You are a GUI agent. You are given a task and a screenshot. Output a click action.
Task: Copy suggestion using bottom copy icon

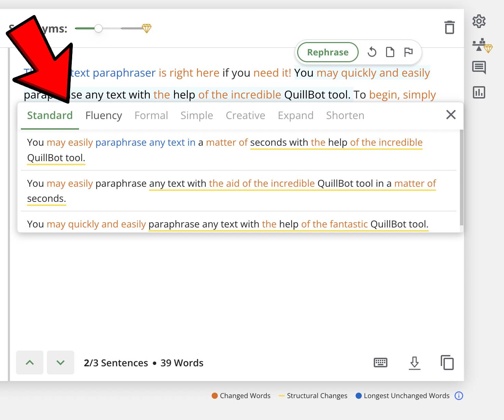pos(447,363)
